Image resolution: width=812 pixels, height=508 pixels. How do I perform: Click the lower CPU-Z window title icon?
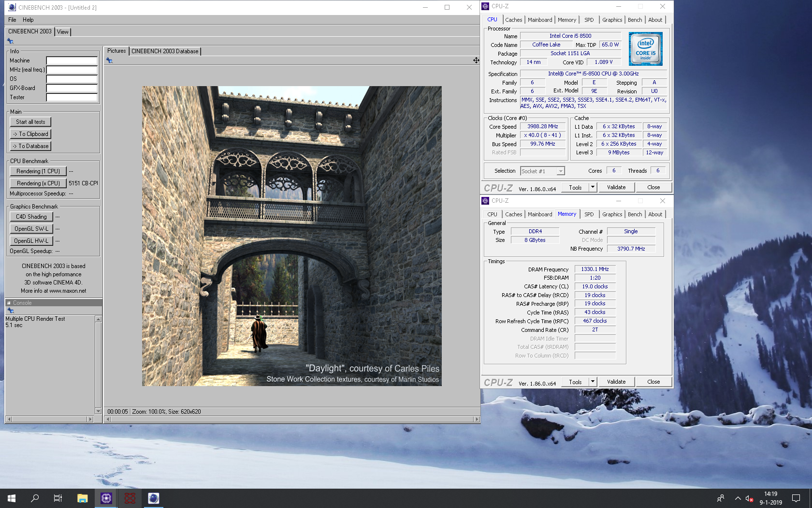[485, 201]
